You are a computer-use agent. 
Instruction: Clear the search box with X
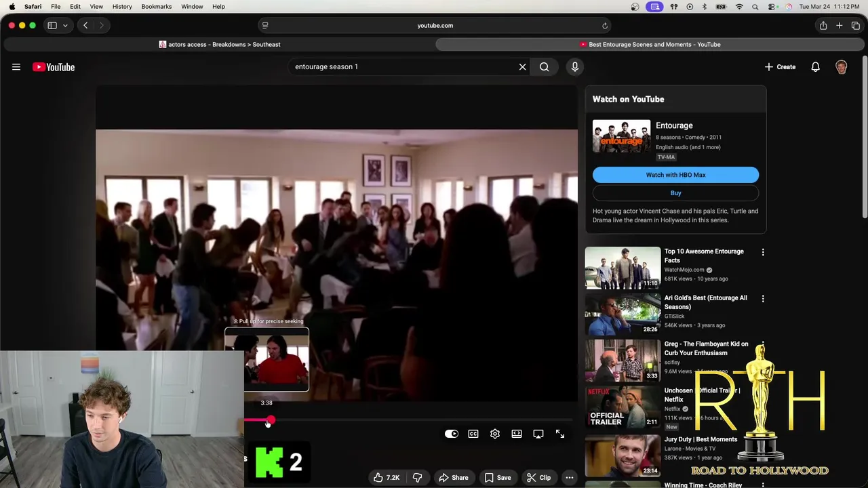pyautogui.click(x=522, y=67)
